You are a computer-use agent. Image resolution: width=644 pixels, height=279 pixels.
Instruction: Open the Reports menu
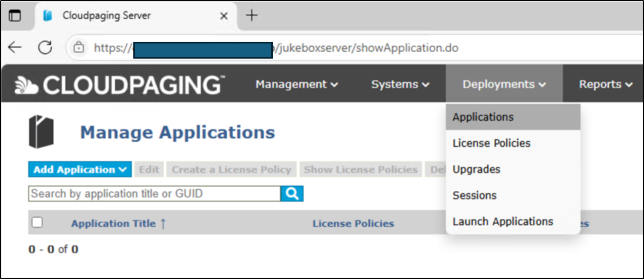pyautogui.click(x=605, y=84)
